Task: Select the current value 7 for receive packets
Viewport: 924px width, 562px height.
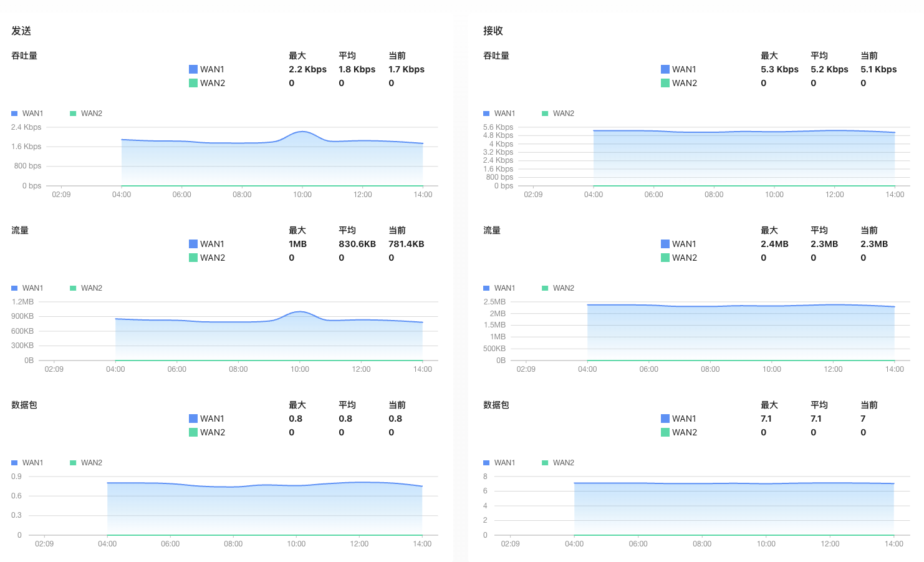Action: pyautogui.click(x=863, y=419)
